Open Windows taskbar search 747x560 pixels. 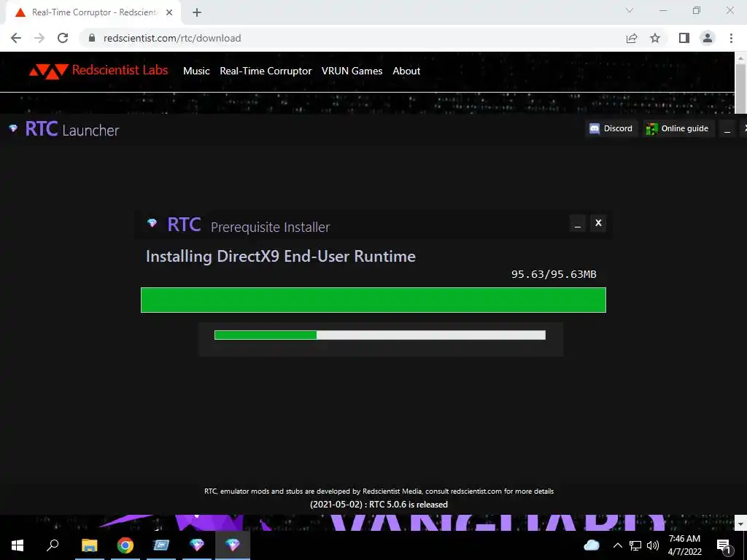click(x=53, y=545)
